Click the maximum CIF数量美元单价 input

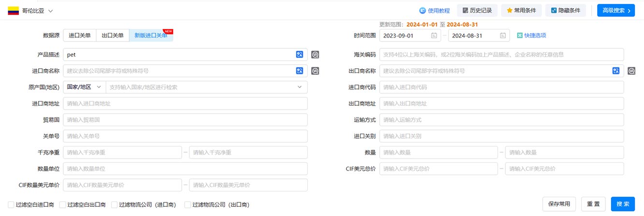coord(248,185)
